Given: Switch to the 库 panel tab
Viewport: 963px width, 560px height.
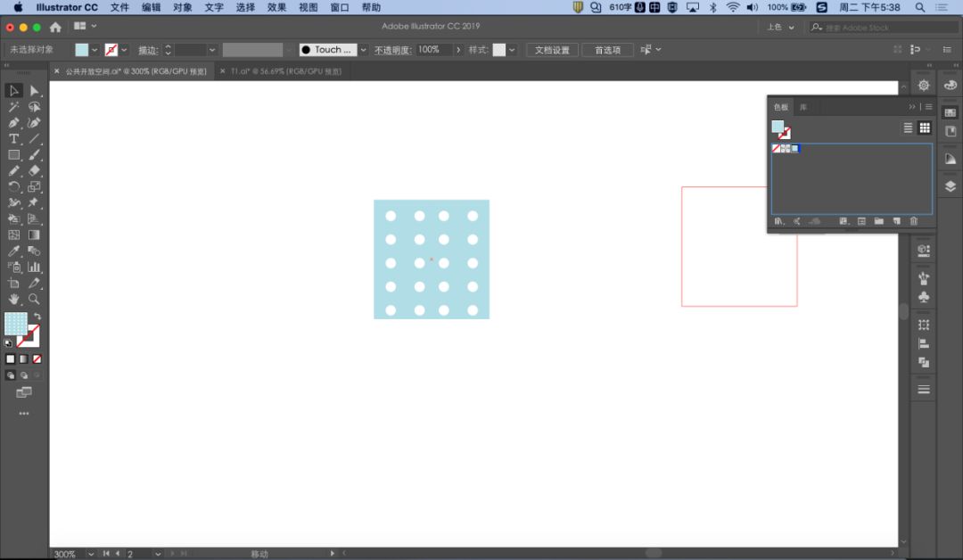Looking at the screenshot, I should tap(802, 107).
